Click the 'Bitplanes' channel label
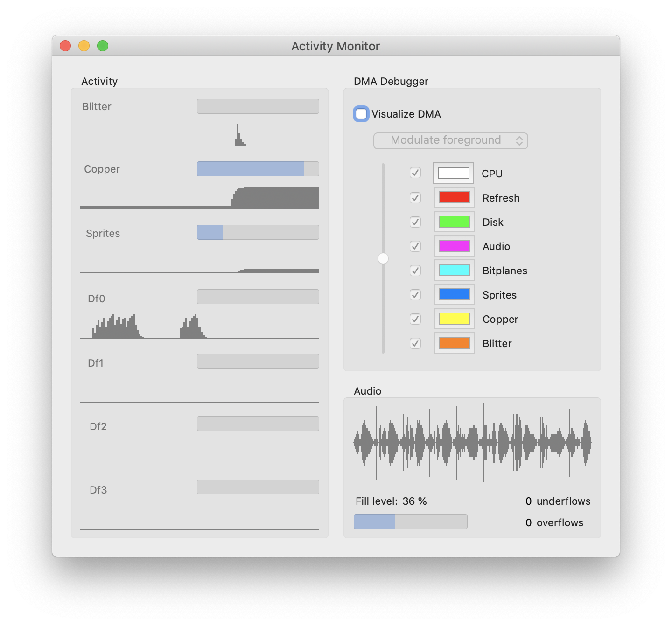The image size is (672, 626). pyautogui.click(x=505, y=271)
